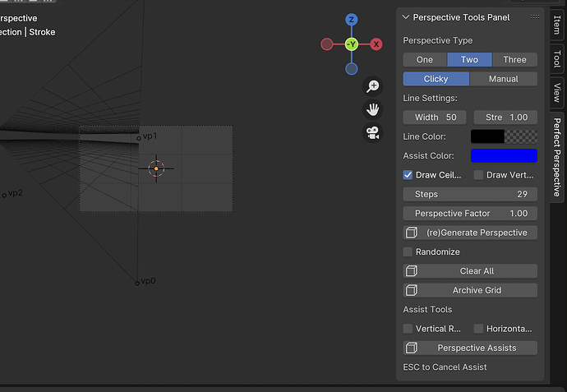The image size is (567, 392).
Task: Select Three point perspective type
Action: tap(514, 60)
